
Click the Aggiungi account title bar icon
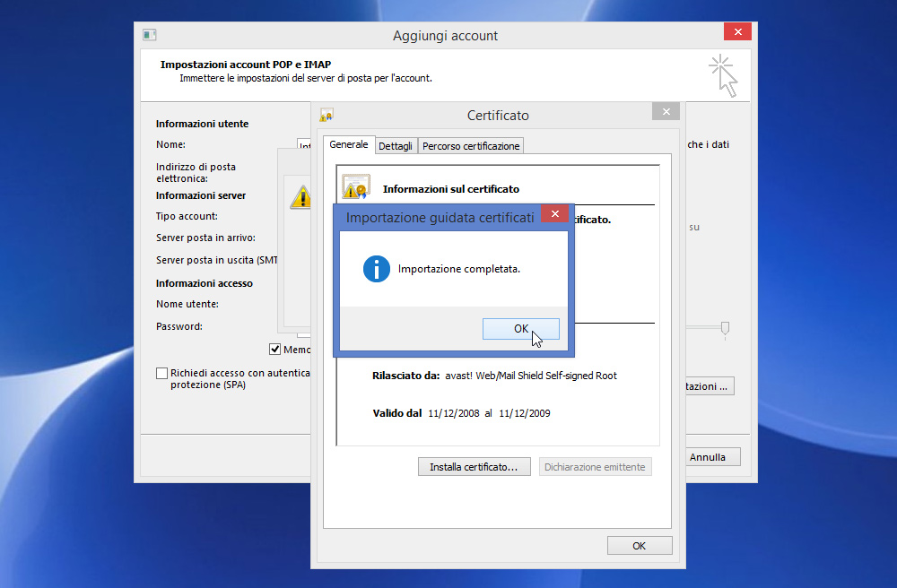(149, 35)
